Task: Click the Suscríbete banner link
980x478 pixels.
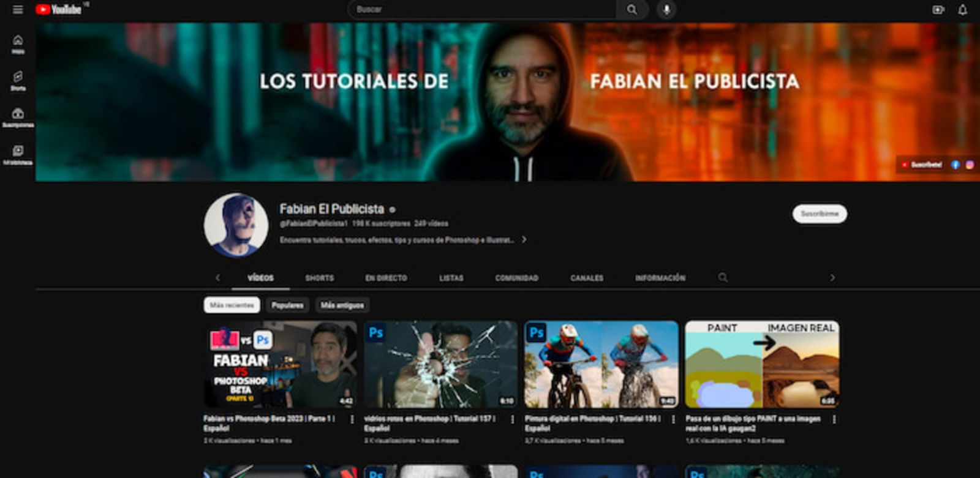Action: [922, 165]
